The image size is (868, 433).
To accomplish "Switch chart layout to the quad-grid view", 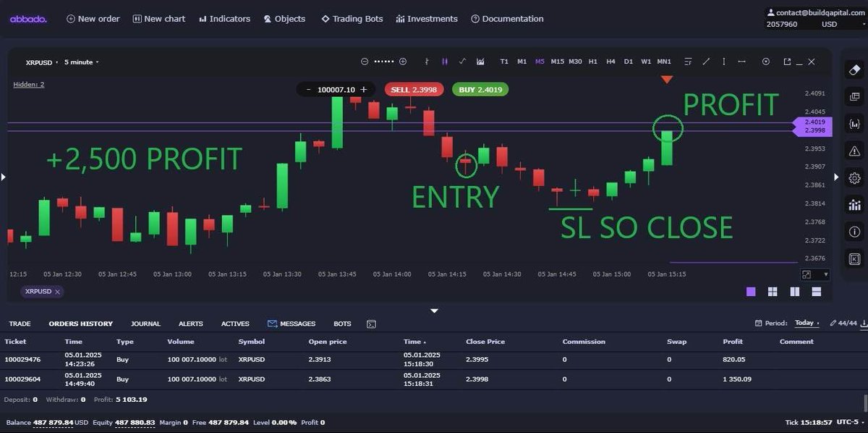I will point(773,291).
